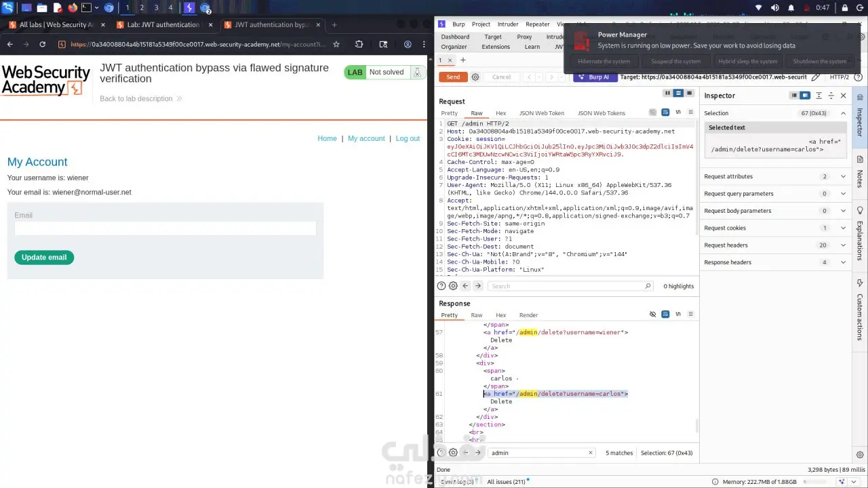
Task: Toggle response non-printable characters (\n) display
Action: [678, 314]
